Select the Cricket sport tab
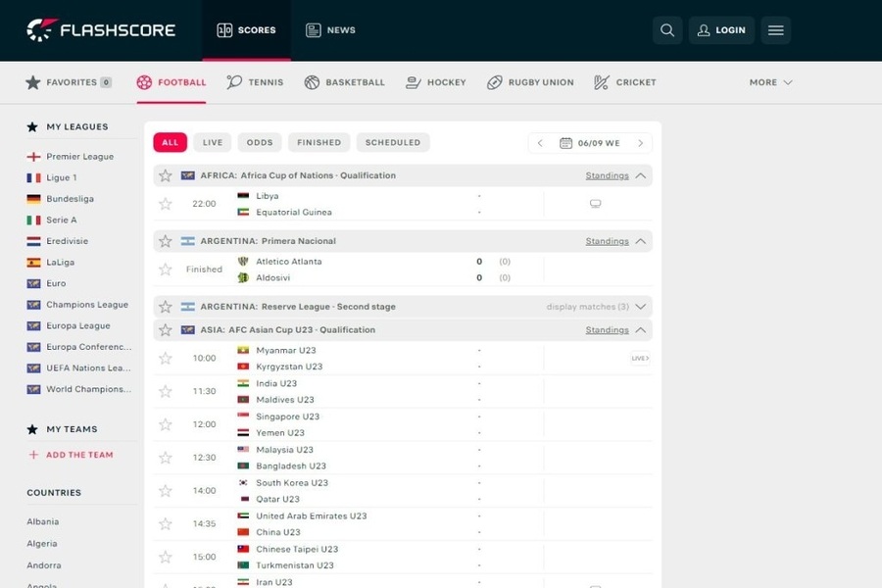This screenshot has height=588, width=882. tap(625, 82)
